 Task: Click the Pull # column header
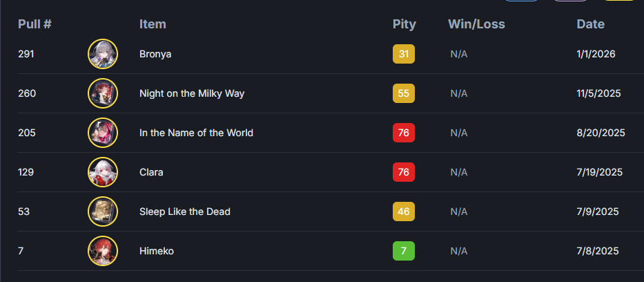tap(35, 24)
